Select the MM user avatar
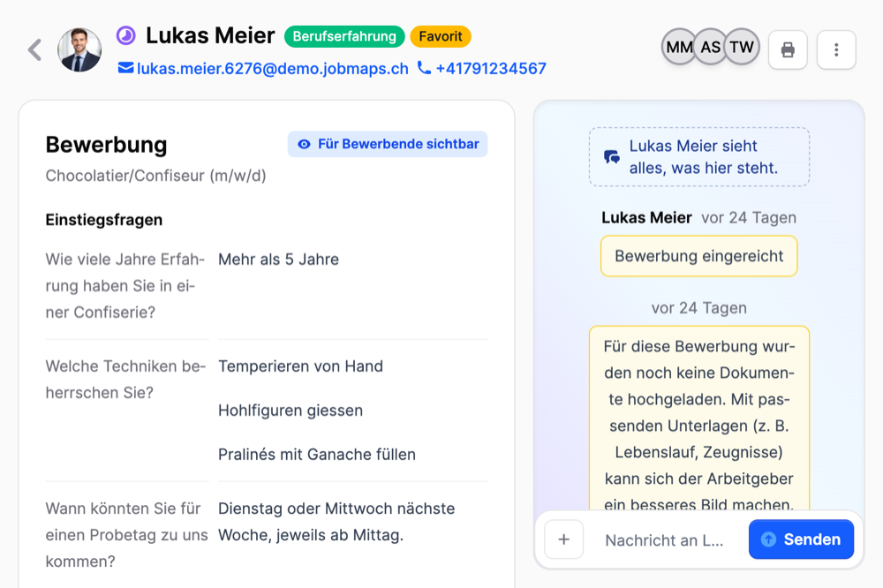This screenshot has width=883, height=588. [x=679, y=47]
